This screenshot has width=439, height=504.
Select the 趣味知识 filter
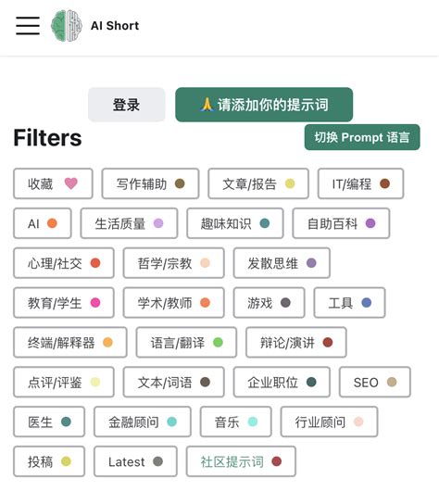click(x=235, y=223)
